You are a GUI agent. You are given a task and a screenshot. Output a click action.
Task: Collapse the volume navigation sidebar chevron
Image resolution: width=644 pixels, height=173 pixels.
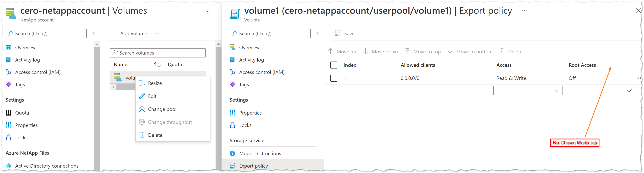[x=318, y=33]
